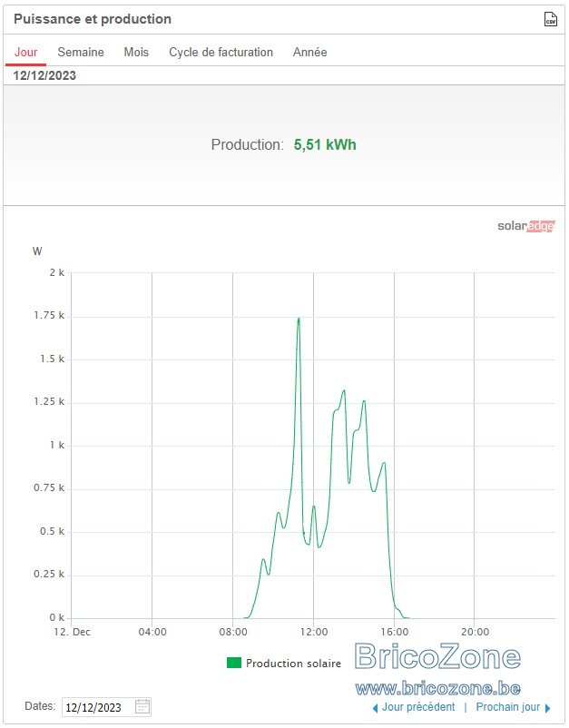The width and height of the screenshot is (569, 728).
Task: Go to Prochain jour
Action: tap(507, 707)
